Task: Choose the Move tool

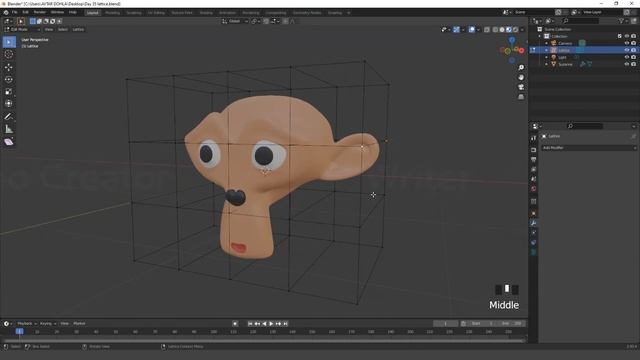Action: point(9,67)
